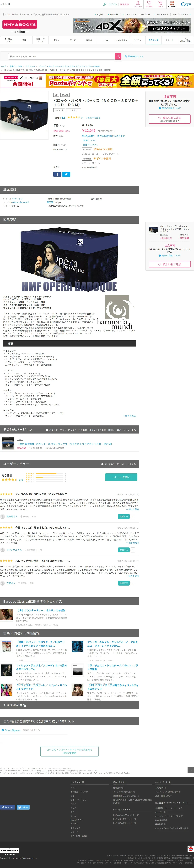
Task: Select クラシック navigation tab
Action: click(x=154, y=40)
